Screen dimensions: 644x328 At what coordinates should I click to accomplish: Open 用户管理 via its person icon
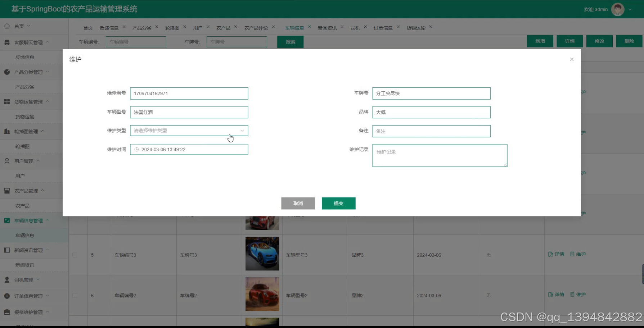pos(7,161)
